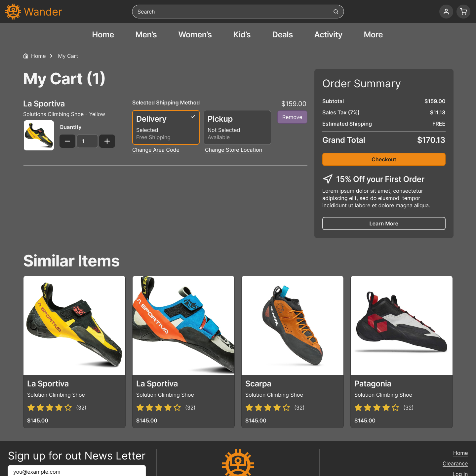This screenshot has width=476, height=476.
Task: Click the breadcrumb chevron separator
Action: click(x=51, y=56)
